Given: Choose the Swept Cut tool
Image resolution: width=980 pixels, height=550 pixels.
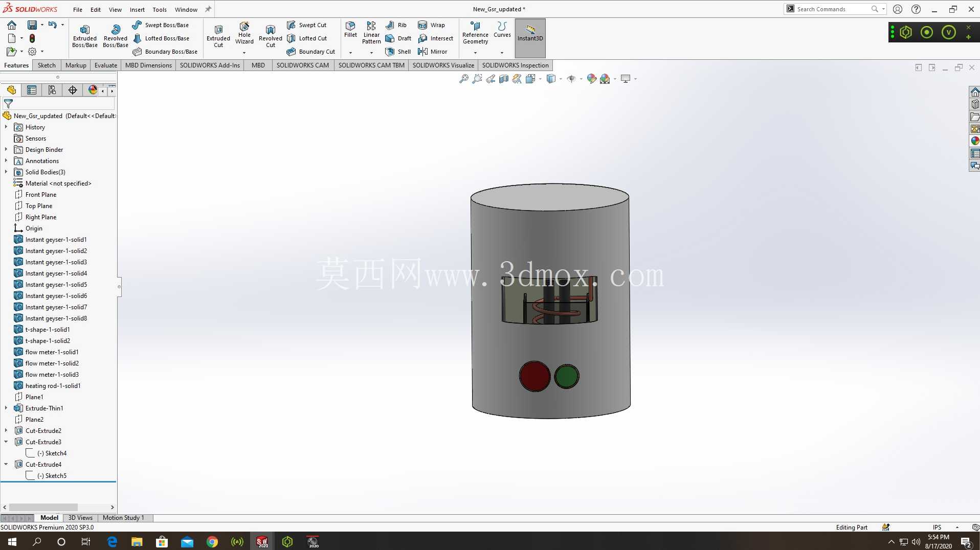Looking at the screenshot, I should click(x=306, y=25).
